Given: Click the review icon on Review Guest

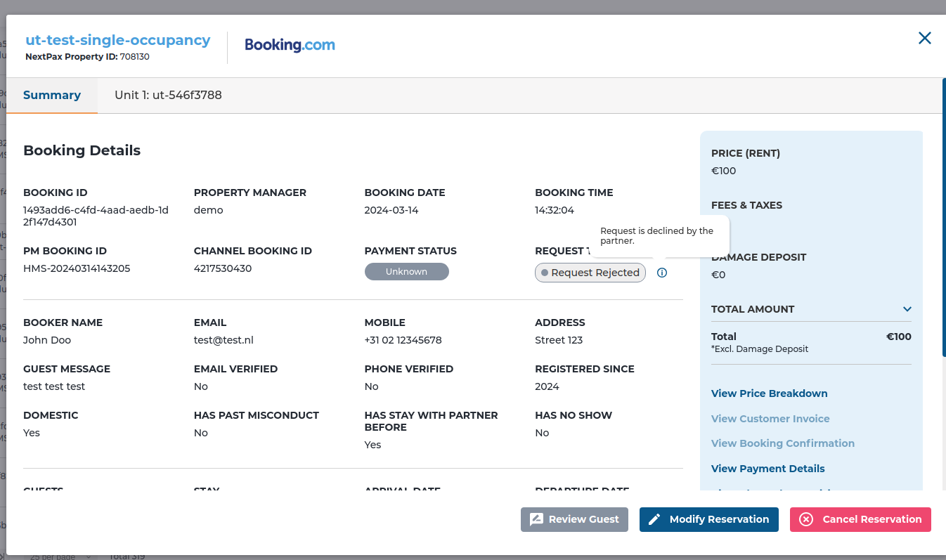Looking at the screenshot, I should 536,519.
